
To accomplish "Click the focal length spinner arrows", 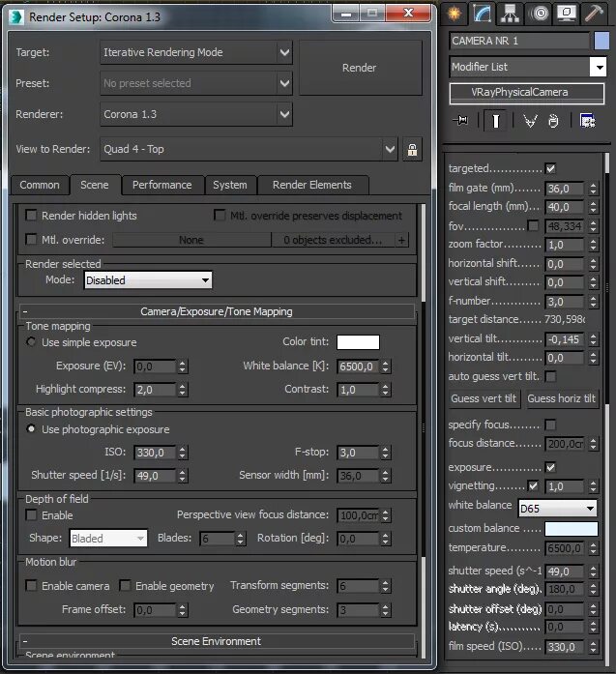I will point(593,207).
